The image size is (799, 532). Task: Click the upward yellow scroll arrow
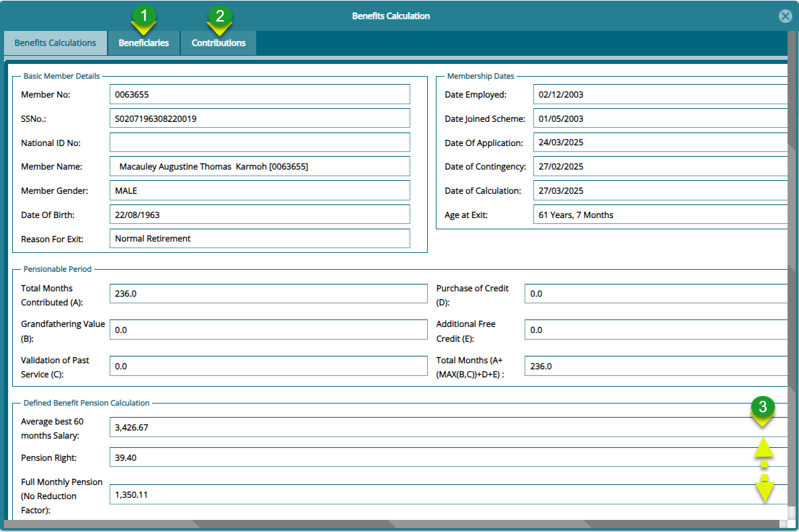(x=765, y=446)
